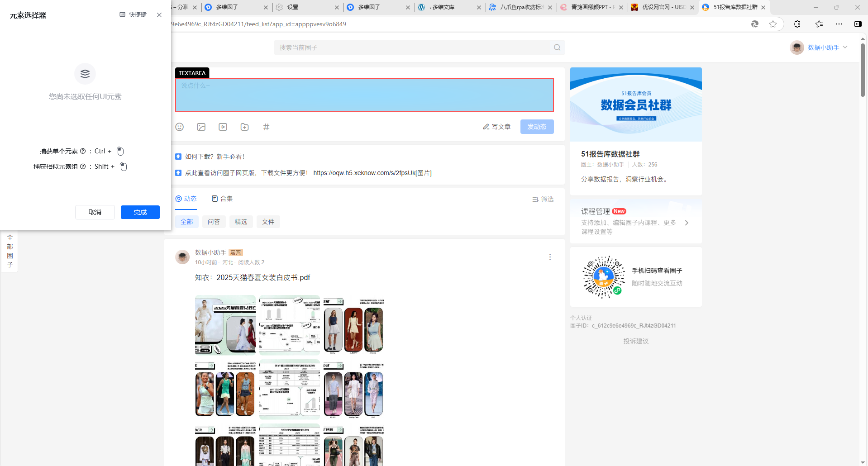Select the 问答 filter tag
Screen dimensions: 868x466
point(214,222)
